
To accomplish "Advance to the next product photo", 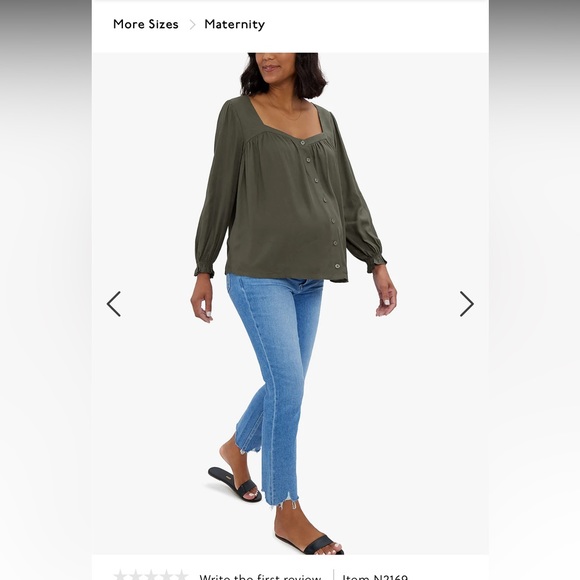I will click(x=466, y=304).
